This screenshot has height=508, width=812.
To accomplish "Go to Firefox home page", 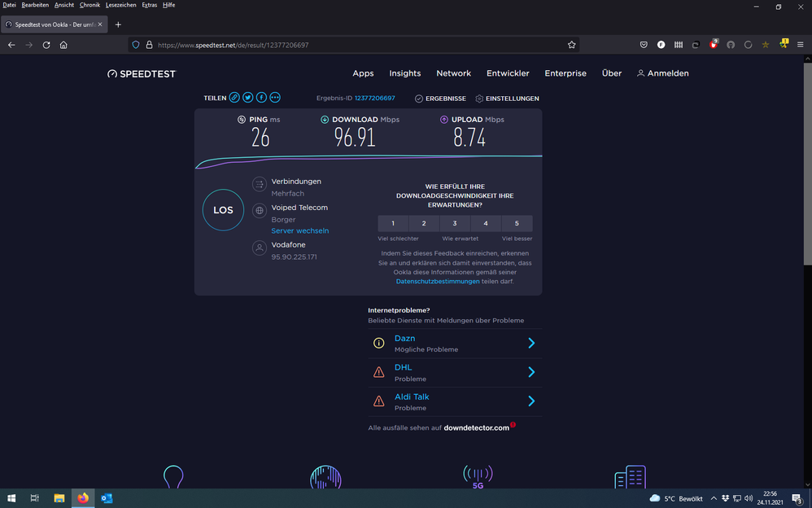I will point(63,45).
